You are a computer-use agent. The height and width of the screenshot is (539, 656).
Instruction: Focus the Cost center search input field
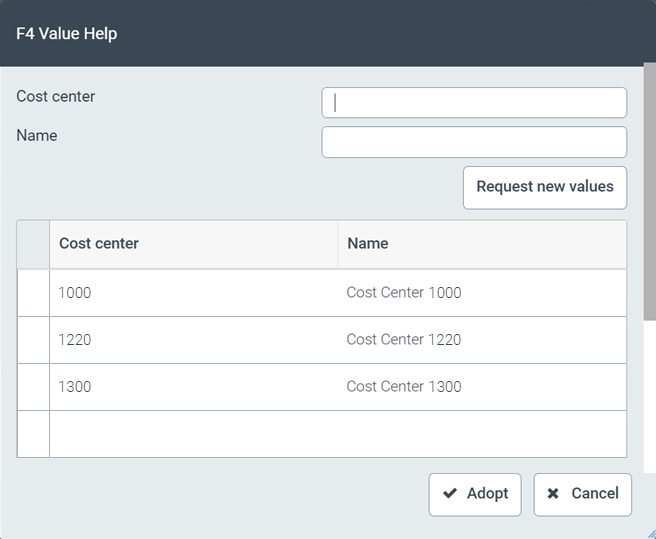click(474, 103)
